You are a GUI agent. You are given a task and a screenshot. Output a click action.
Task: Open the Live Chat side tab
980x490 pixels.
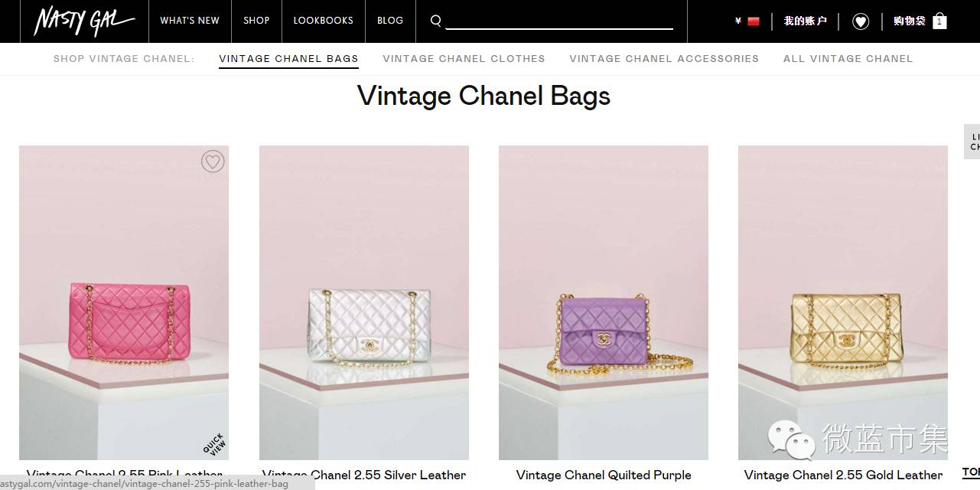(972, 142)
